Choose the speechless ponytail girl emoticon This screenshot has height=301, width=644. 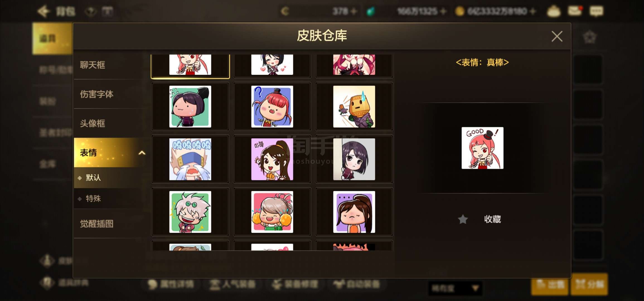354,212
